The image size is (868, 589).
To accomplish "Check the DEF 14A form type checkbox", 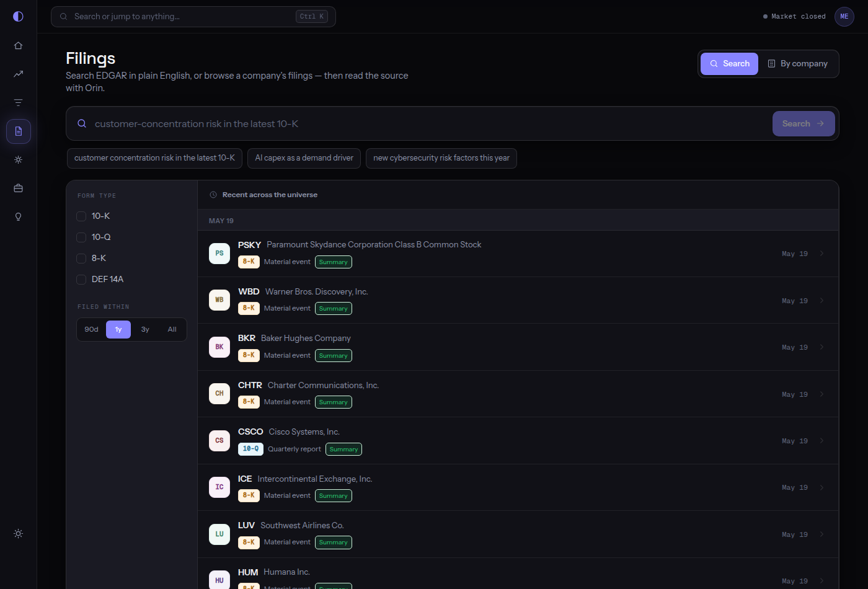I will [x=81, y=280].
